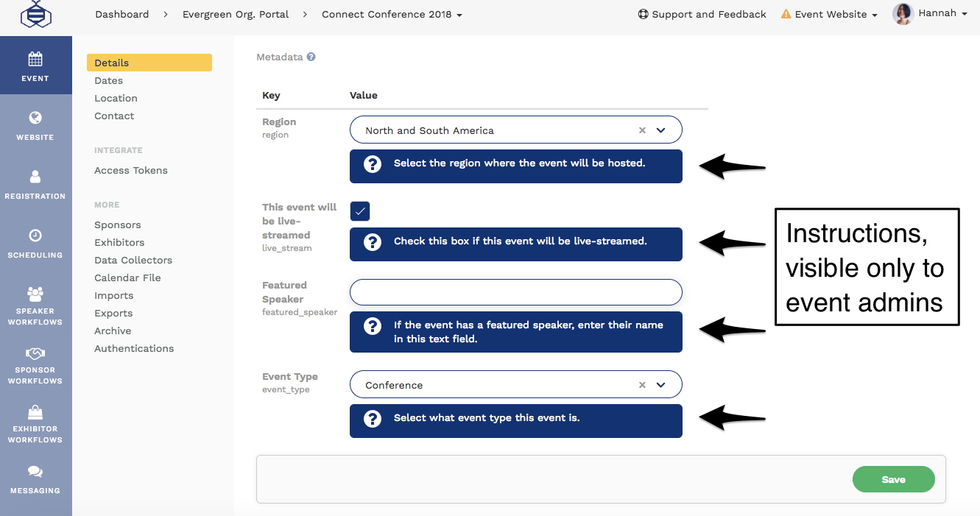Viewport: 980px width, 516px height.
Task: Click the Support and Feedback link
Action: tap(709, 14)
